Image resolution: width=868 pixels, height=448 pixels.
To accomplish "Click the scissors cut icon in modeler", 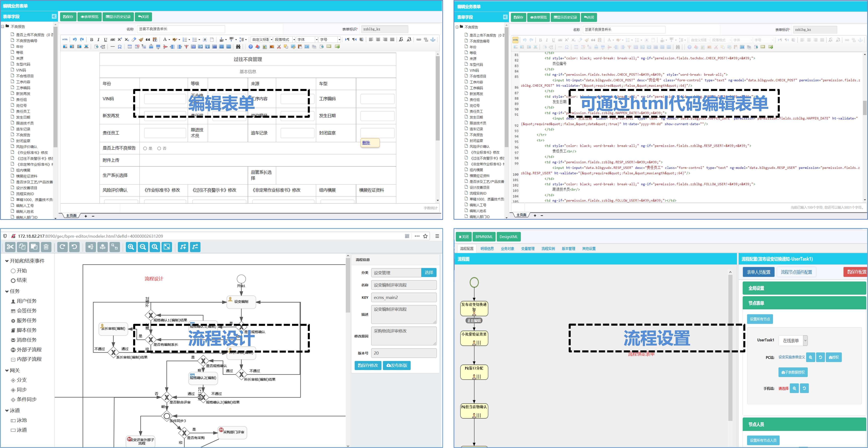I will tap(10, 247).
